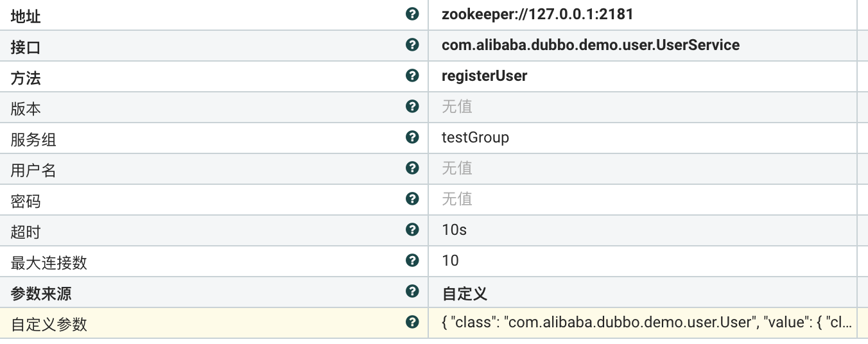Click the help icon beside 地址
This screenshot has width=868, height=344.
tap(412, 14)
